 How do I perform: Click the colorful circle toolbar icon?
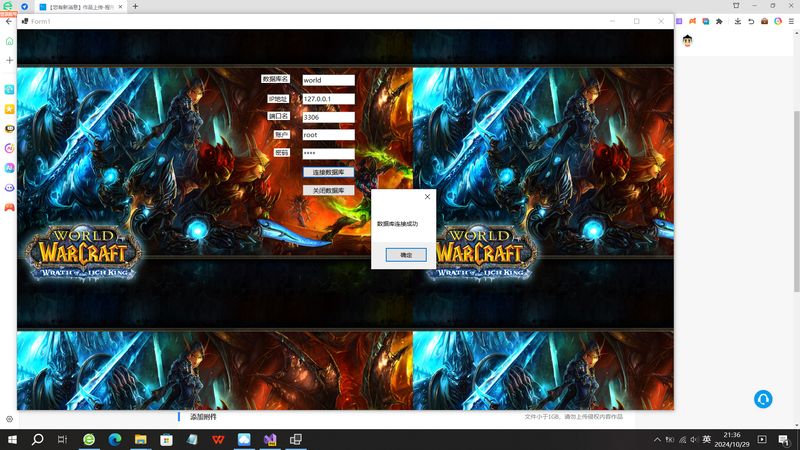(778, 21)
